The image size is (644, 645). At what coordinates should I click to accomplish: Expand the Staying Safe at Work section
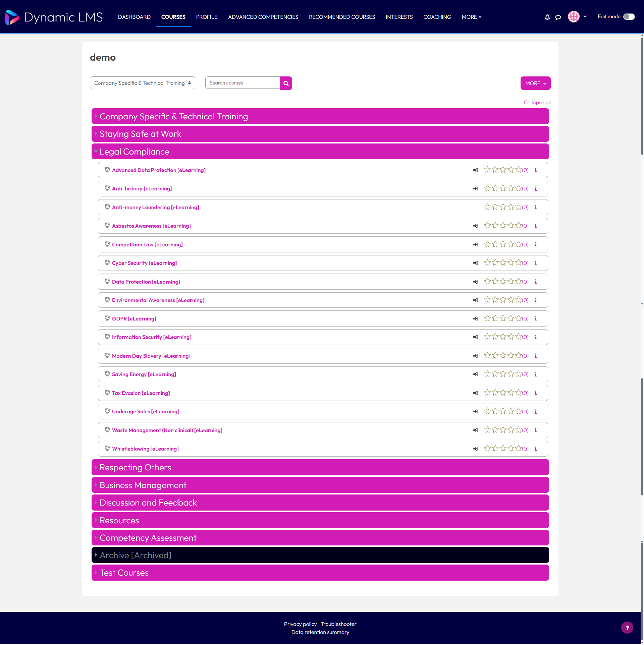pyautogui.click(x=320, y=134)
